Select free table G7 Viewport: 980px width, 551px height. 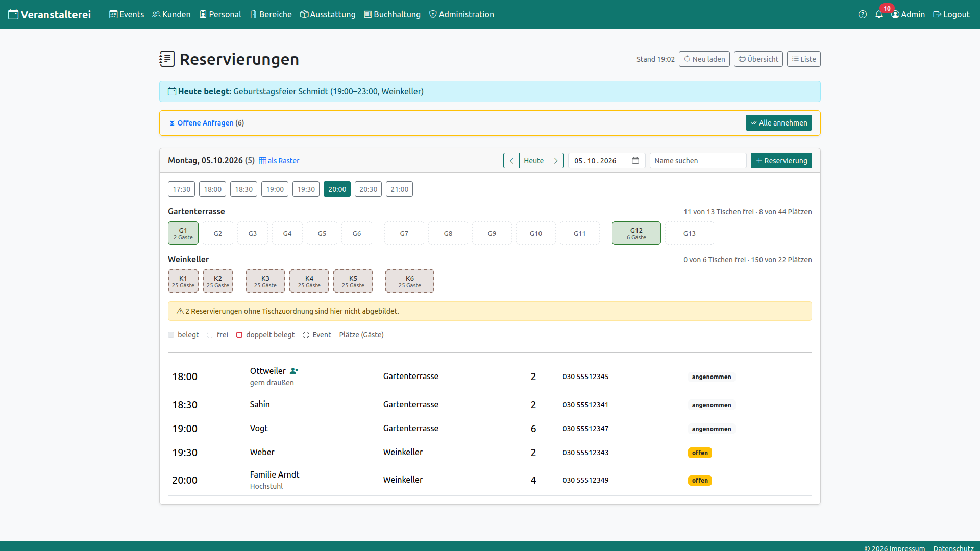[x=404, y=233]
